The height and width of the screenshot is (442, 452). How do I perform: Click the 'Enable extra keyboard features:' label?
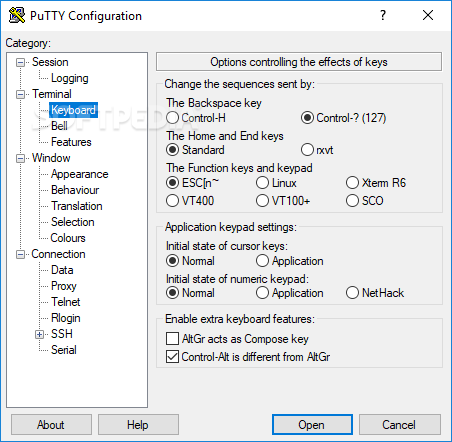click(240, 319)
